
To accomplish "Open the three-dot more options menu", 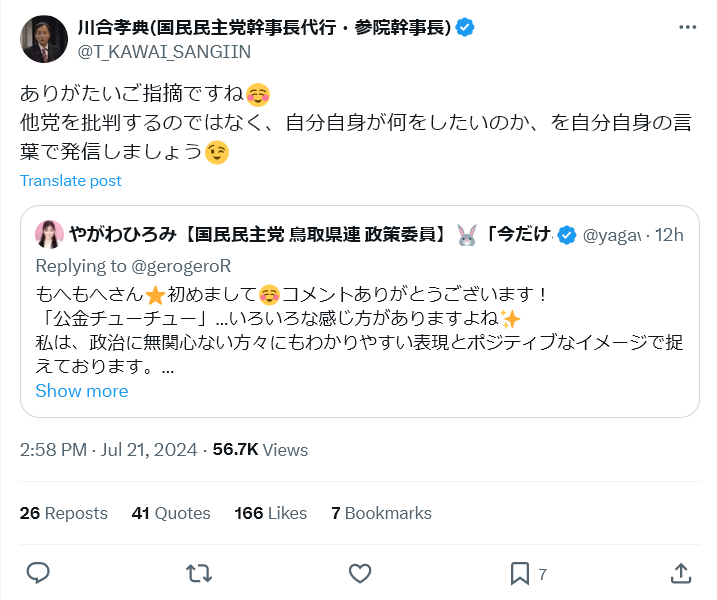I will tap(687, 27).
